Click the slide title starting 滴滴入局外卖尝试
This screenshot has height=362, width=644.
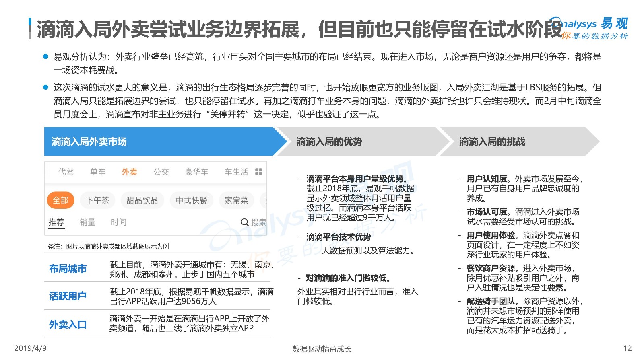299,29
